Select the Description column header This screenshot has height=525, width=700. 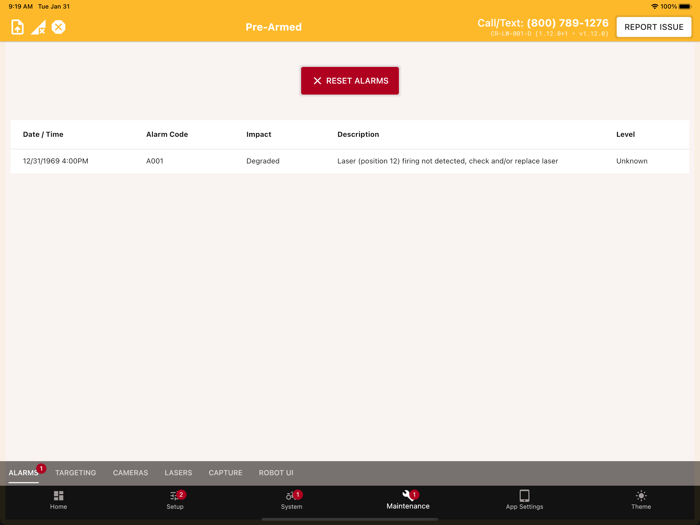pyautogui.click(x=358, y=134)
